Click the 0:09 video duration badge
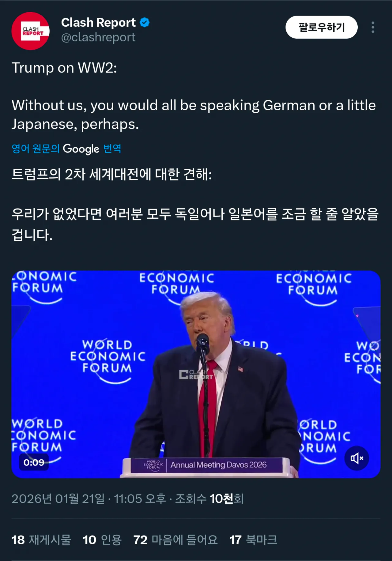The width and height of the screenshot is (392, 561). [34, 462]
